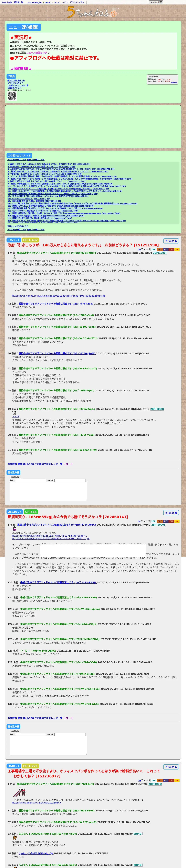Click the avatar icon on post 1 of 那須川天心 thread
This screenshot has width=186, height=868.
(x=14, y=529)
